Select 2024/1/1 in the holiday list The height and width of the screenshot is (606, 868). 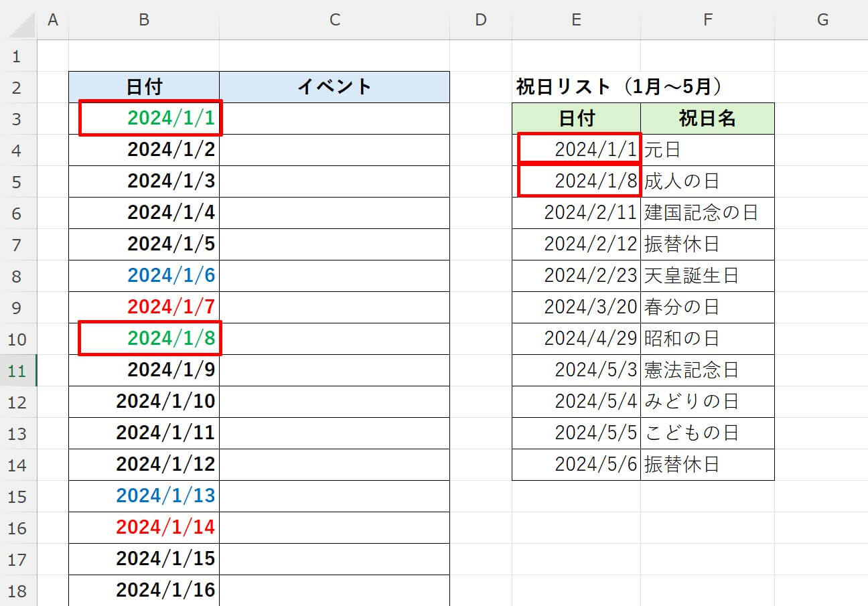(x=576, y=150)
